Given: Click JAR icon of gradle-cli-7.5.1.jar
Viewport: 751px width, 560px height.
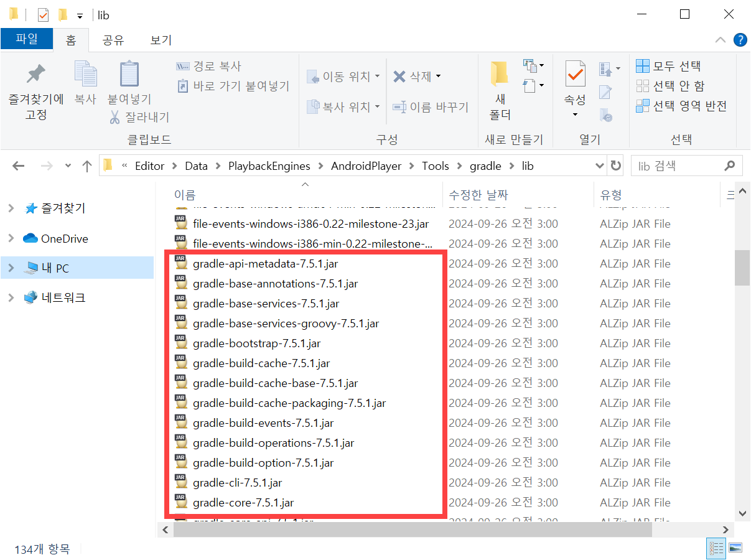Looking at the screenshot, I should 180,482.
